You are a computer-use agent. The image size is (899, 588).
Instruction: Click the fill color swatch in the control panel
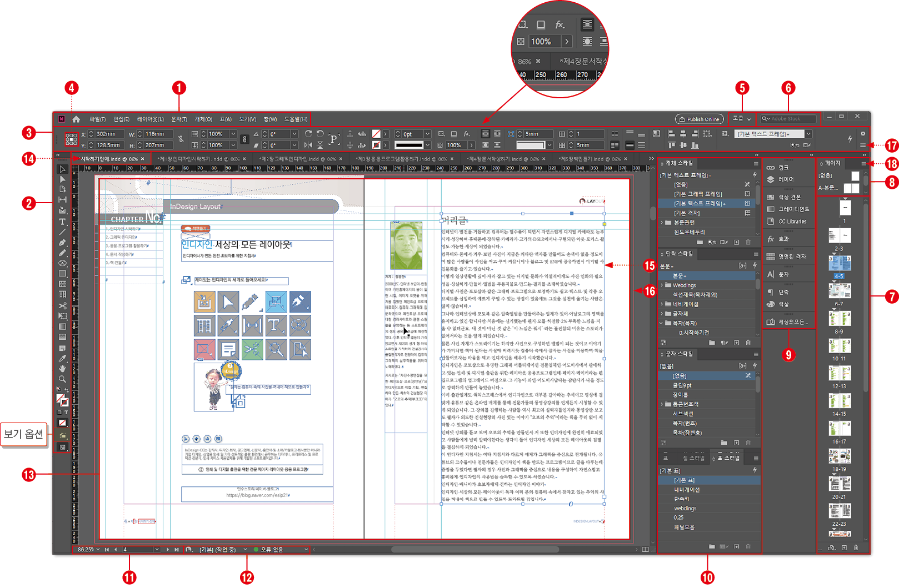[x=376, y=134]
